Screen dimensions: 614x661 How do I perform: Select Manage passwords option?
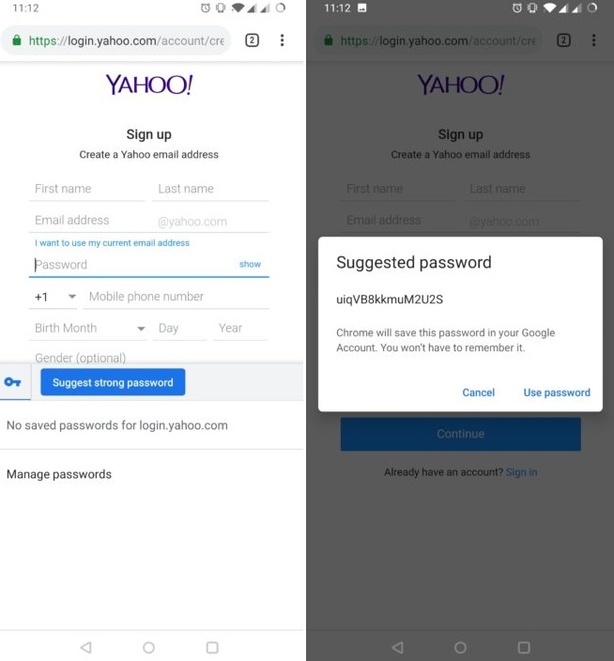[x=59, y=474]
